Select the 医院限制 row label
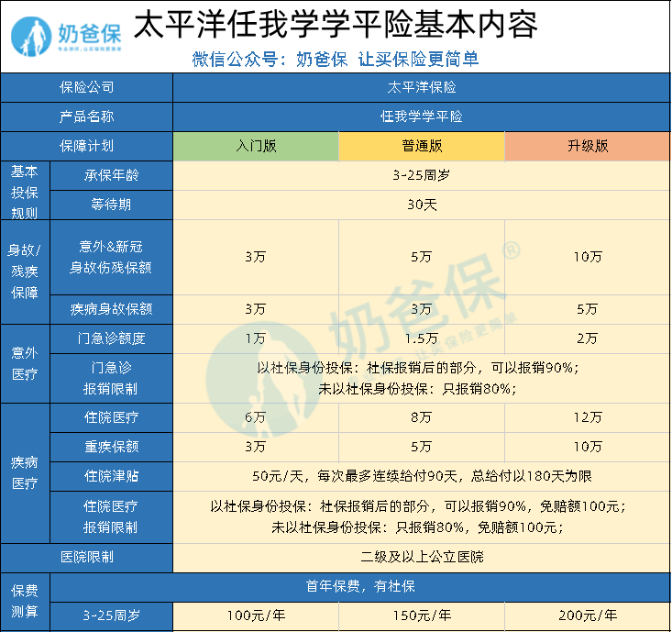The image size is (672, 632). 86,558
